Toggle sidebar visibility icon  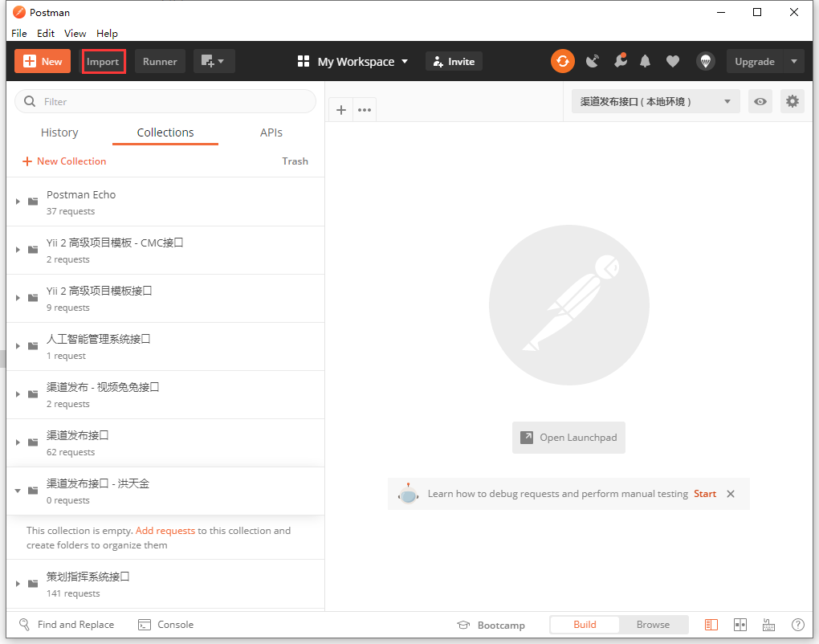[x=711, y=625]
